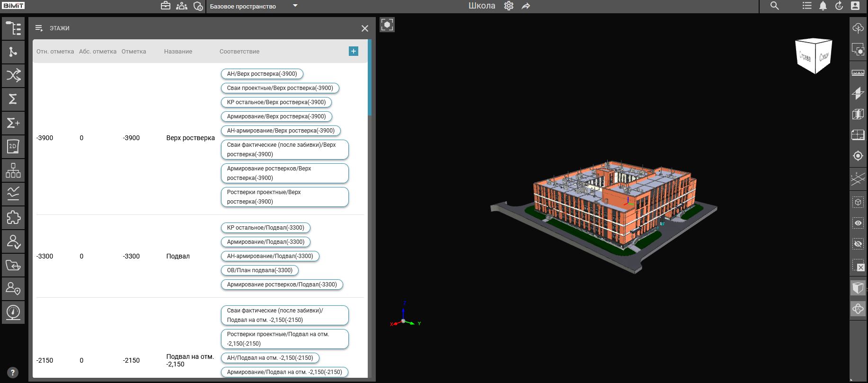The image size is (868, 383).
Task: Add a new floor with the plus button
Action: coord(353,51)
